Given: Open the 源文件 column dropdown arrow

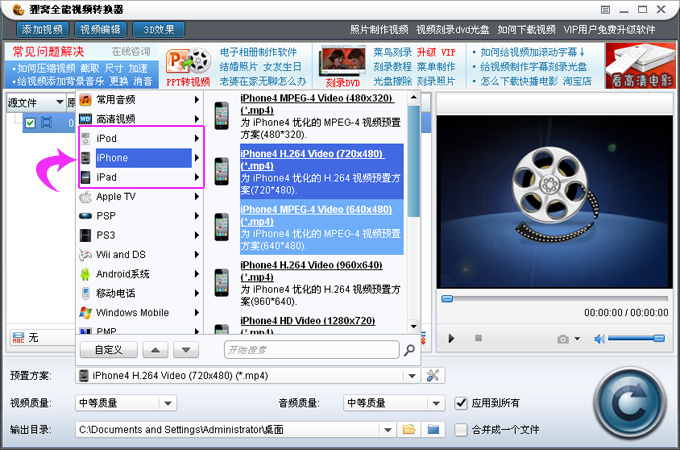Looking at the screenshot, I should 60,102.
